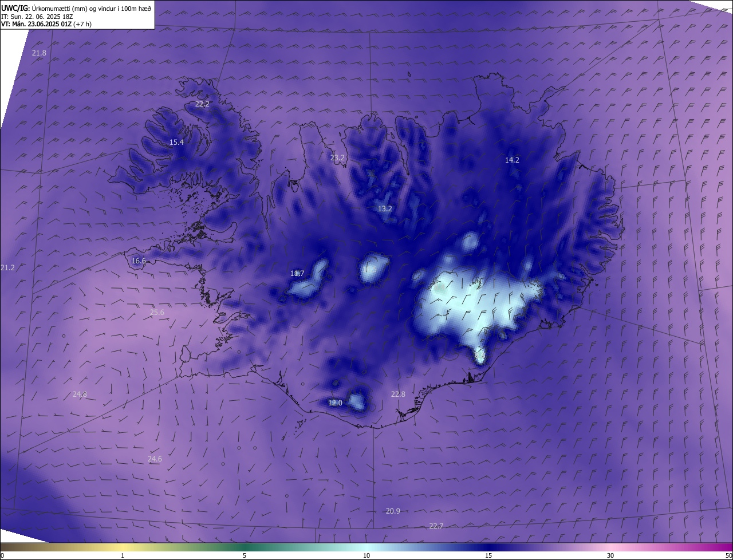Select the 11.7 value over the glacier

(297, 274)
